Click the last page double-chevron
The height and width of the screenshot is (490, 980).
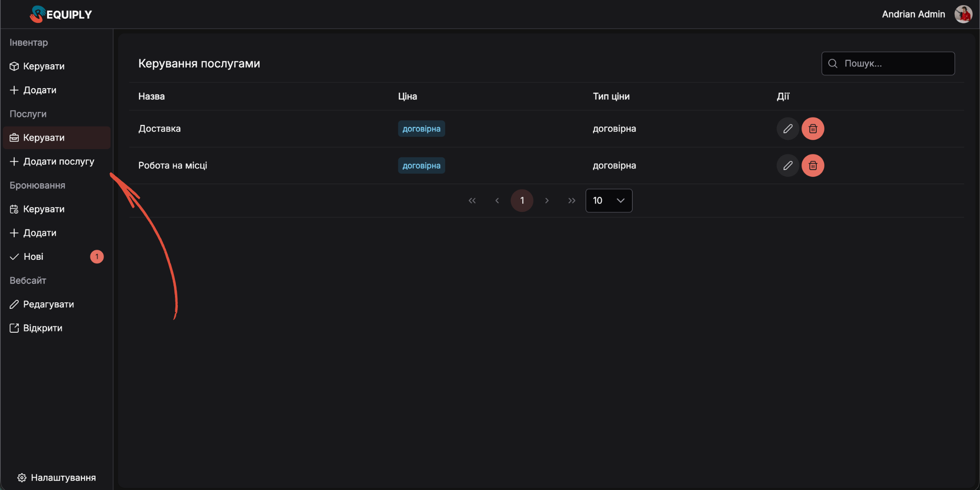tap(571, 200)
